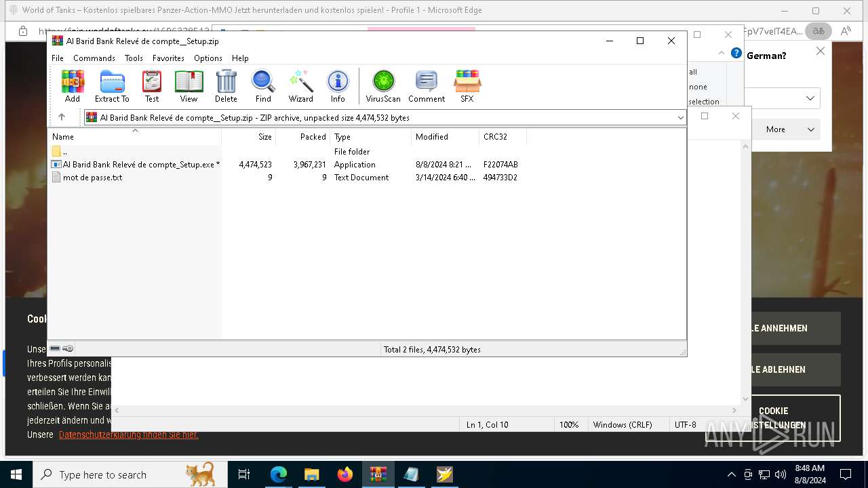
Task: Show hidden tray icons chevron
Action: pos(731,474)
